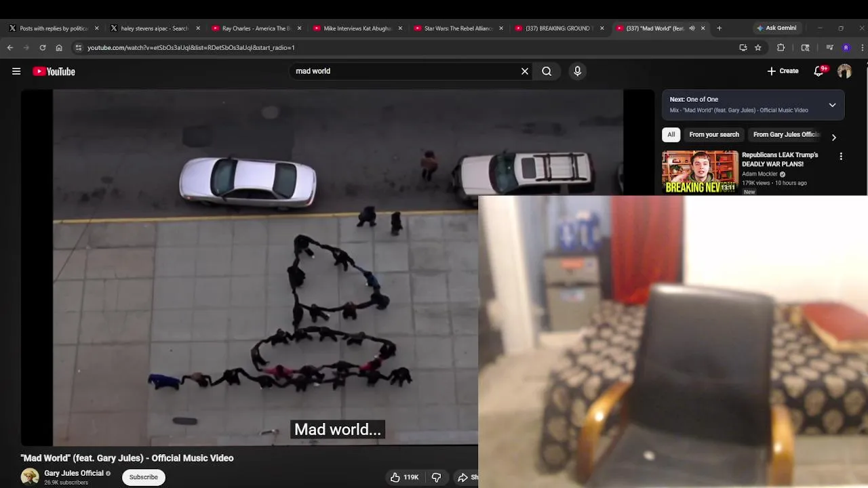Mute tab via speaker icon on Mad World tab
This screenshot has height=488, width=868.
point(692,28)
